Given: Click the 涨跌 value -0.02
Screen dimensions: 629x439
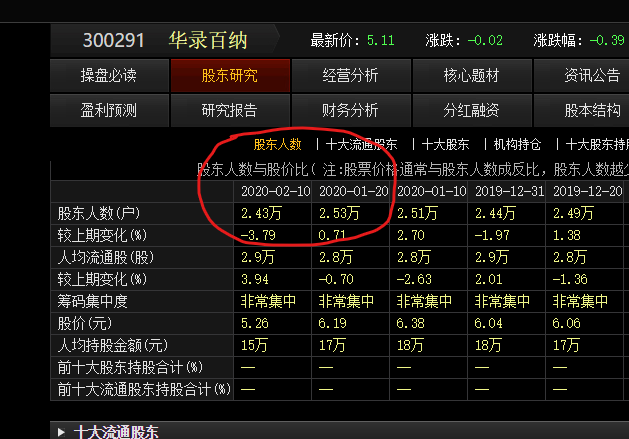Looking at the screenshot, I should click(485, 41).
